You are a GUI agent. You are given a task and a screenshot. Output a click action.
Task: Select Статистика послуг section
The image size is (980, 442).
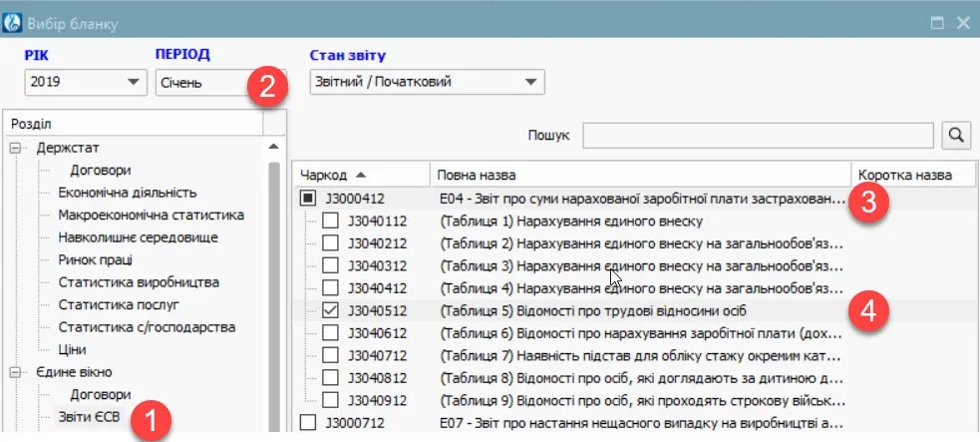[x=119, y=305]
